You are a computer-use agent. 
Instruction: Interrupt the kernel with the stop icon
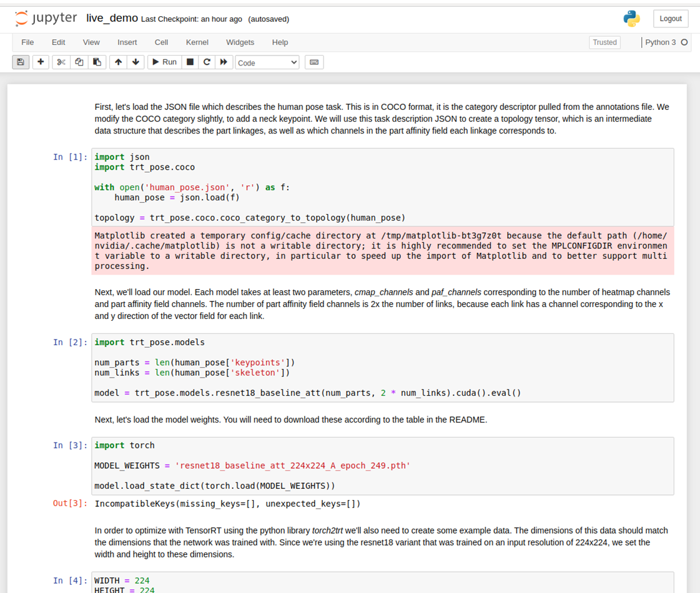click(x=189, y=62)
